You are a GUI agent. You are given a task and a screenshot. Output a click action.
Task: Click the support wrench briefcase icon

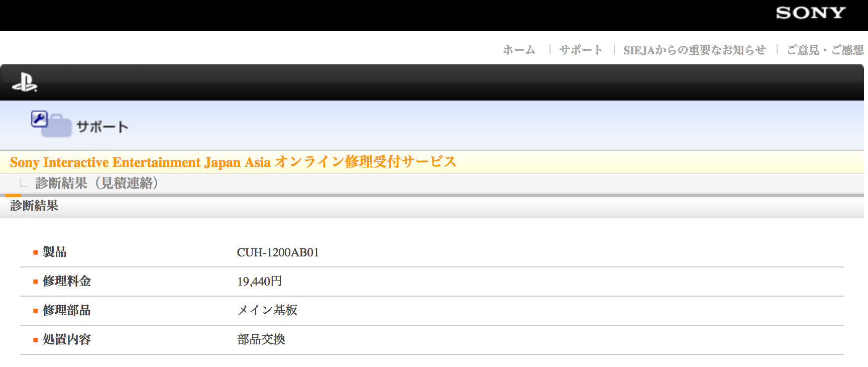[x=51, y=124]
